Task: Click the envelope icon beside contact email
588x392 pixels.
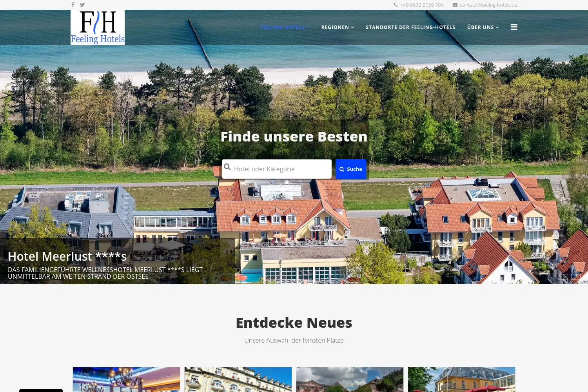Action: pyautogui.click(x=455, y=5)
